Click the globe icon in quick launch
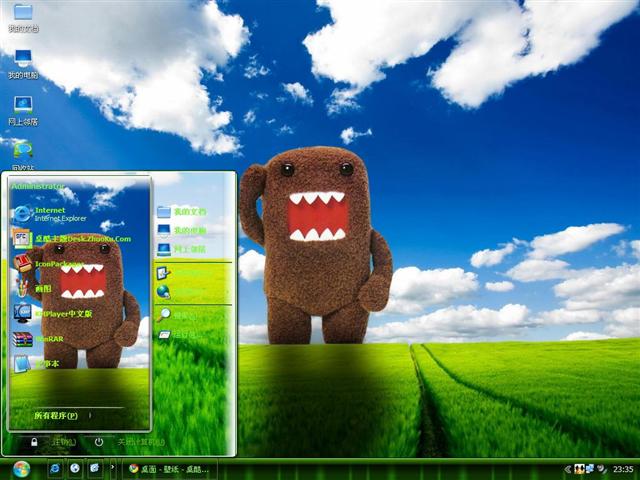This screenshot has width=640, height=480. [74, 468]
